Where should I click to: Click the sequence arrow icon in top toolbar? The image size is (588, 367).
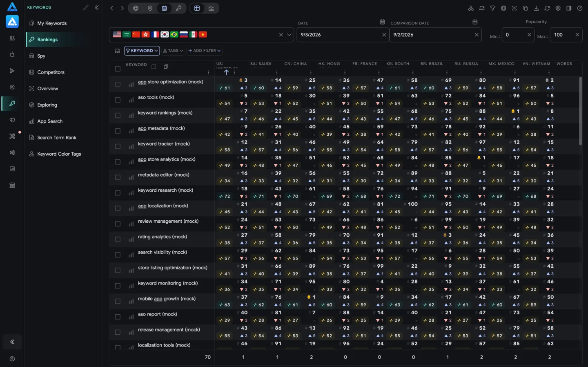tap(482, 8)
